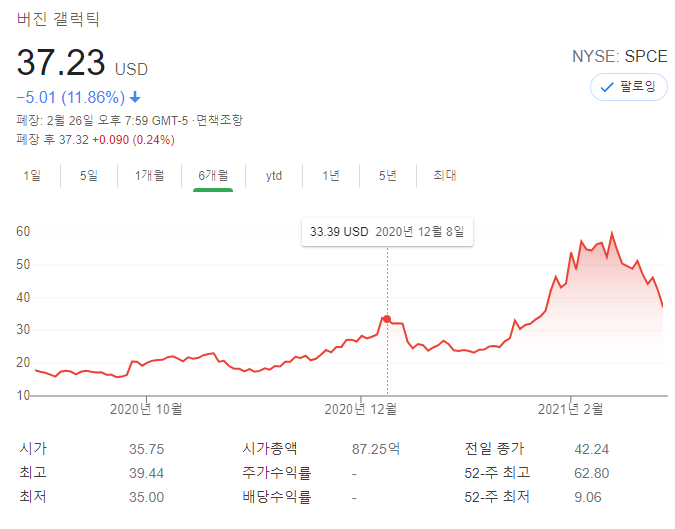The image size is (675, 529).
Task: Click the 최저 value 35.00
Action: 146,498
